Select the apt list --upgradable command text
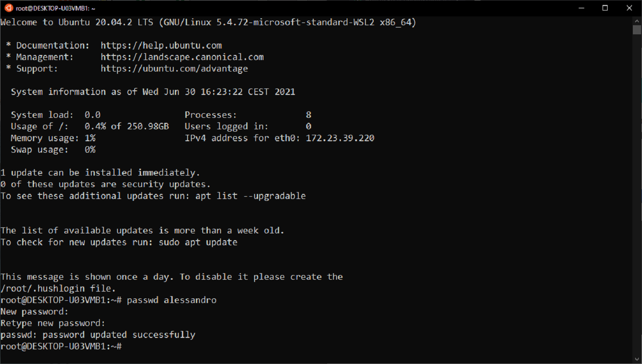Image resolution: width=642 pixels, height=364 pixels. click(x=250, y=196)
